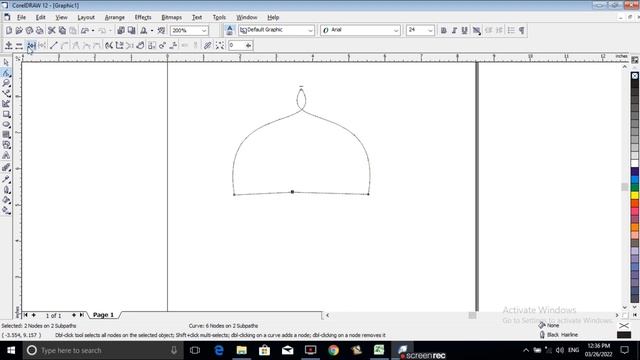Open the Outline tool flyout
The height and width of the screenshot is (360, 640).
click(6, 189)
